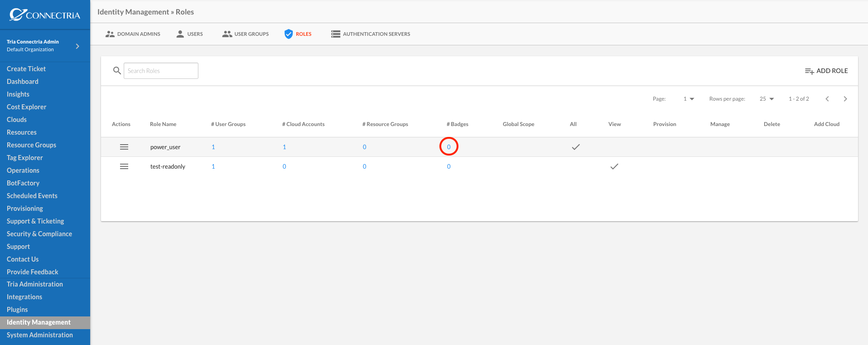This screenshot has width=868, height=345.
Task: Click the search magnifier icon
Action: click(117, 71)
